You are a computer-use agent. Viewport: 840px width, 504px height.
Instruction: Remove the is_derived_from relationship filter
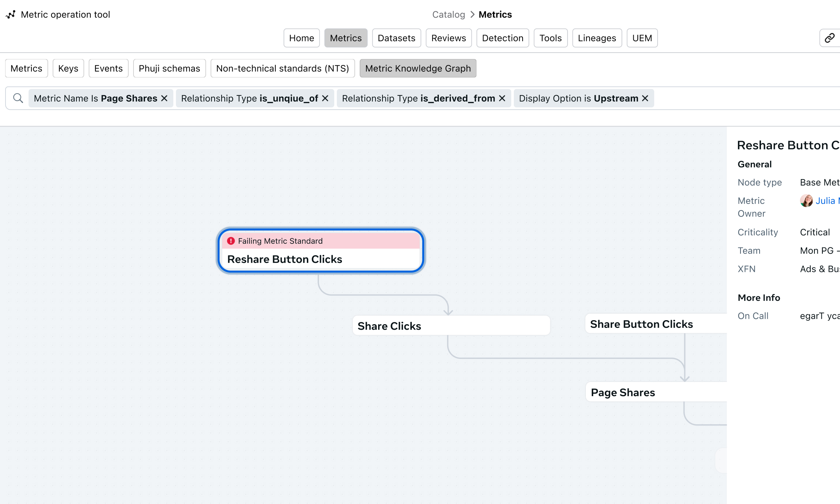502,98
